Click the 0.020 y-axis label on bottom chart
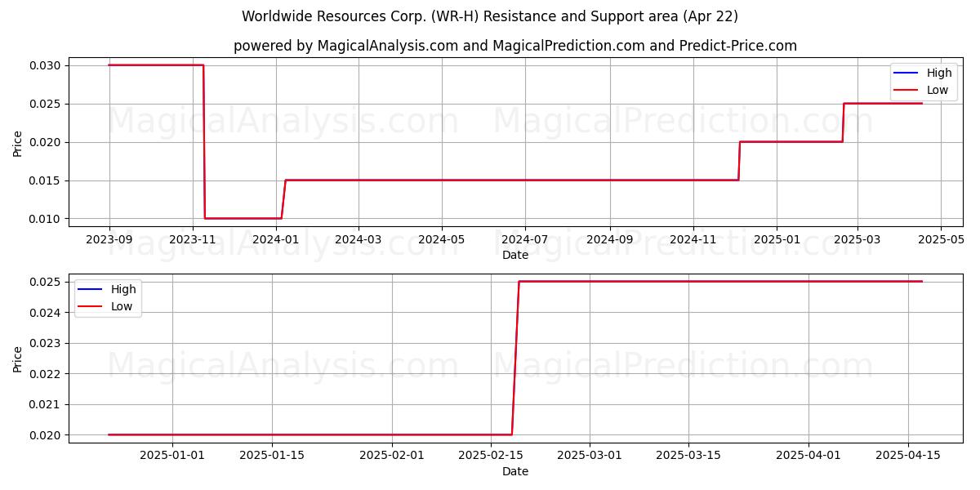The height and width of the screenshot is (490, 980). click(46, 435)
